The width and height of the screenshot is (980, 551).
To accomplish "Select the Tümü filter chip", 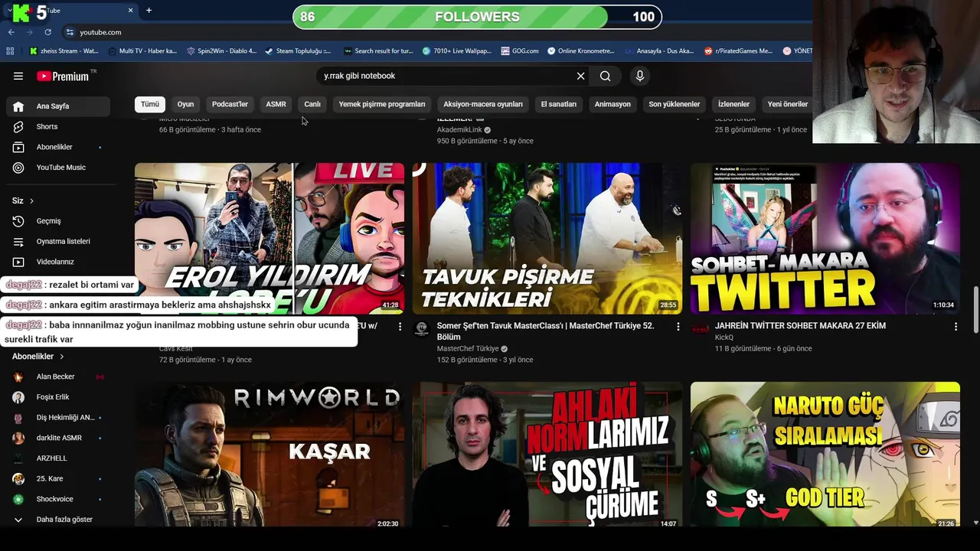I will 150,104.
